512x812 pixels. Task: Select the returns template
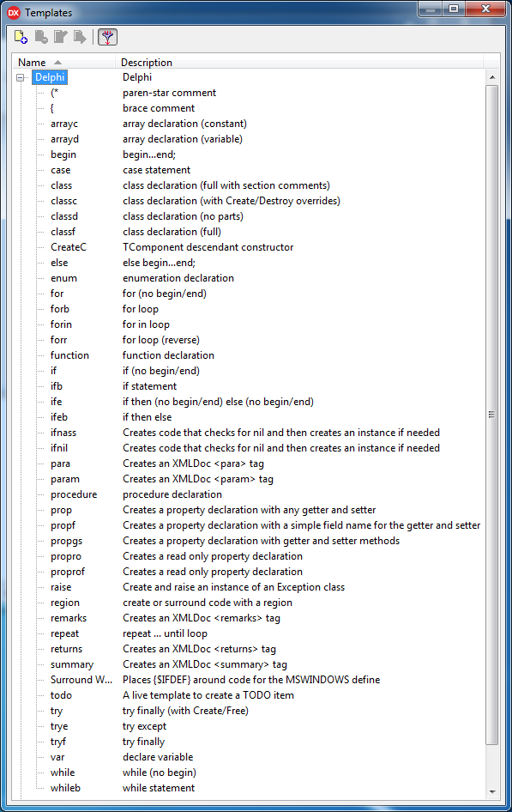(66, 649)
